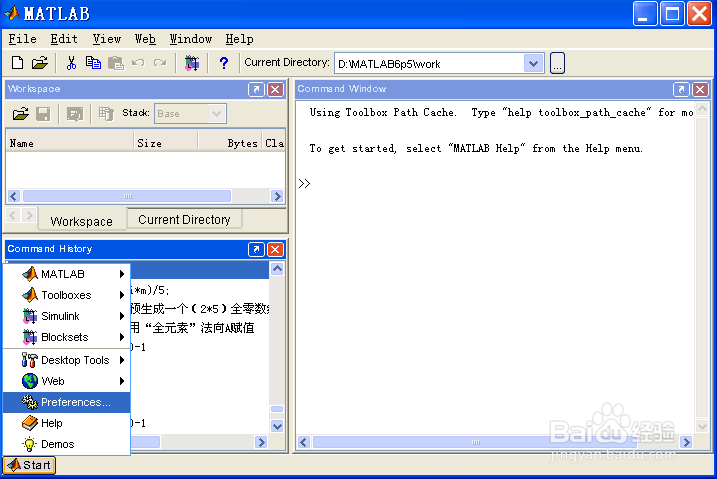Open Demos from the Start menu

tap(67, 444)
